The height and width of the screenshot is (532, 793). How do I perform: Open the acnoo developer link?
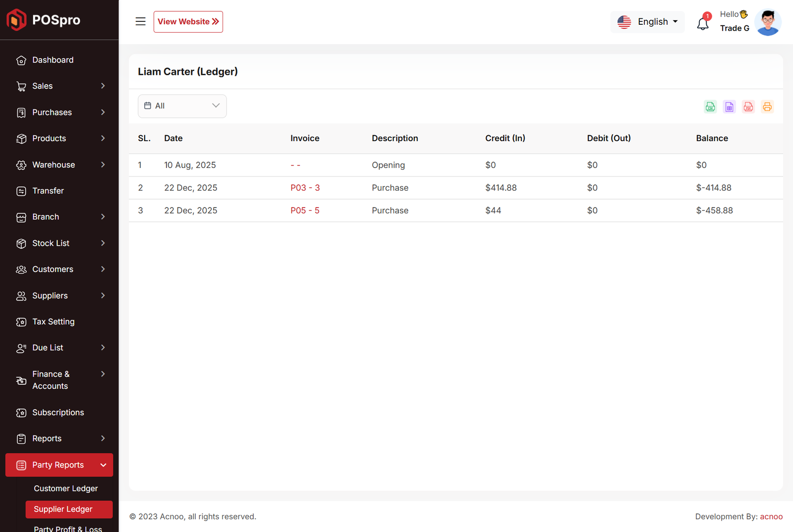pyautogui.click(x=771, y=517)
